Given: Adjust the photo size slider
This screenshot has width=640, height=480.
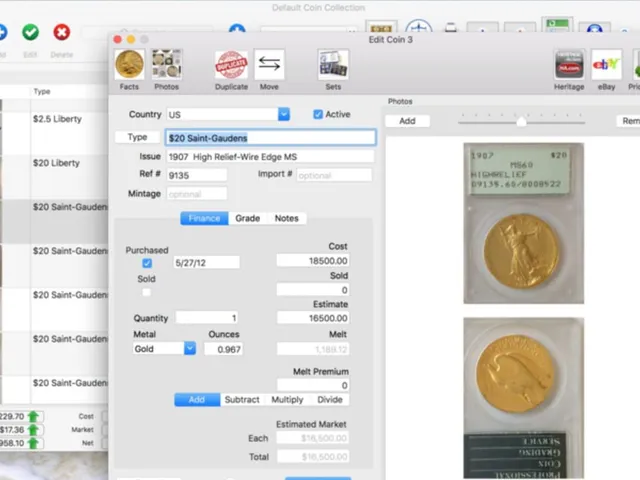Looking at the screenshot, I should coord(521,122).
